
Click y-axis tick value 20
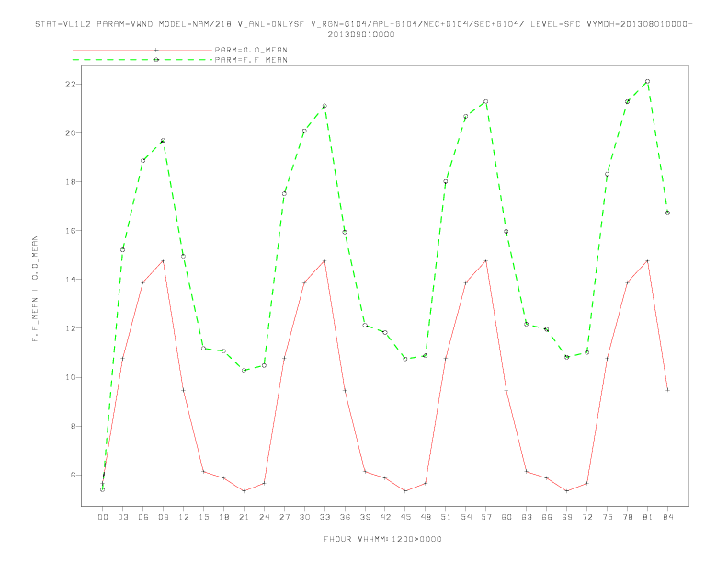(x=71, y=132)
